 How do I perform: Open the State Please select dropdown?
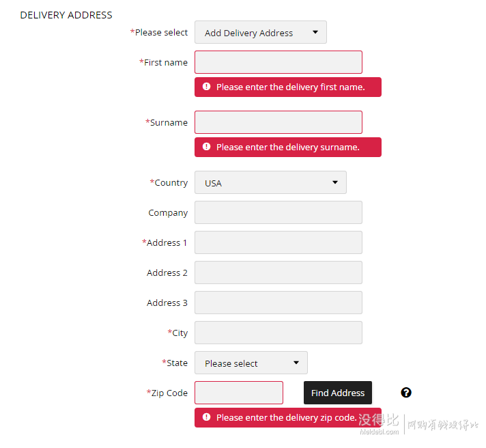[251, 363]
